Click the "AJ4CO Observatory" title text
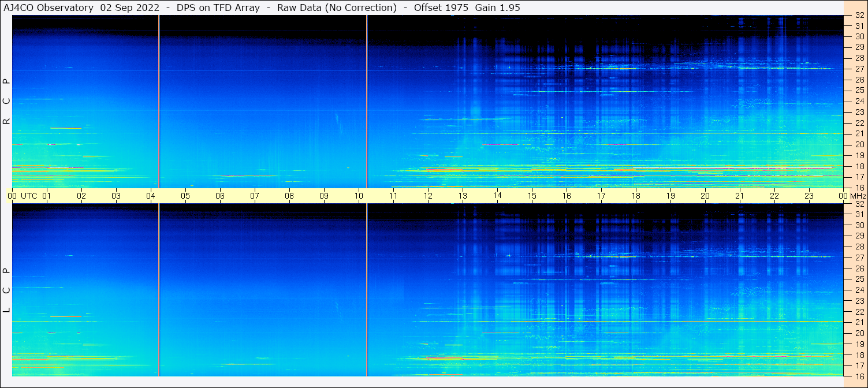The image size is (868, 388). tap(48, 8)
